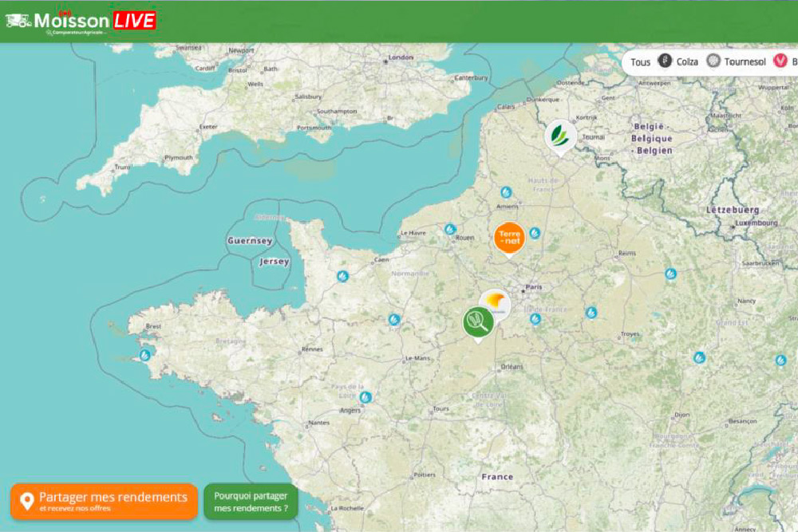This screenshot has height=532, width=798.
Task: Click the Paris city label
Action: [x=533, y=287]
